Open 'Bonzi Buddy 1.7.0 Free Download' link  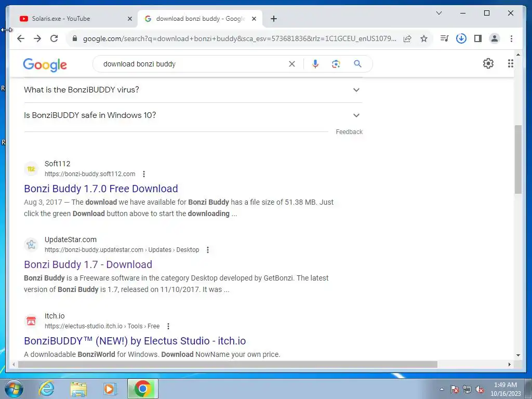click(x=101, y=189)
